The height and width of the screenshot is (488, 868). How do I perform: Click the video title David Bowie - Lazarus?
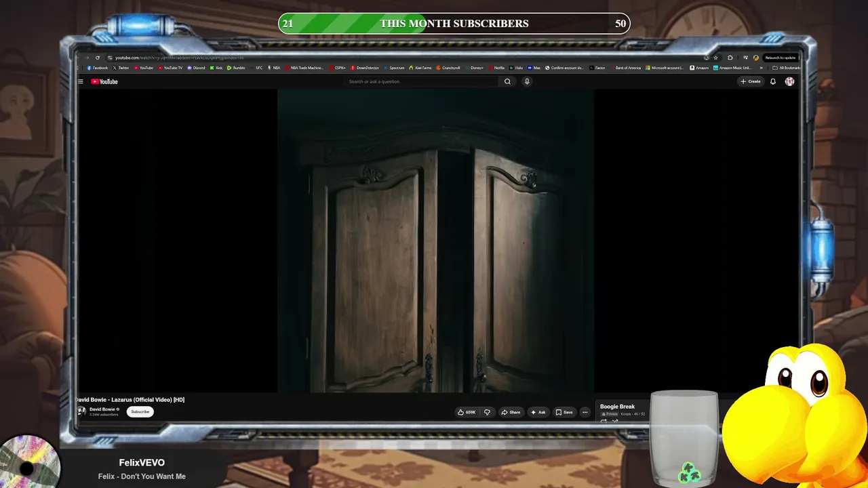click(131, 400)
